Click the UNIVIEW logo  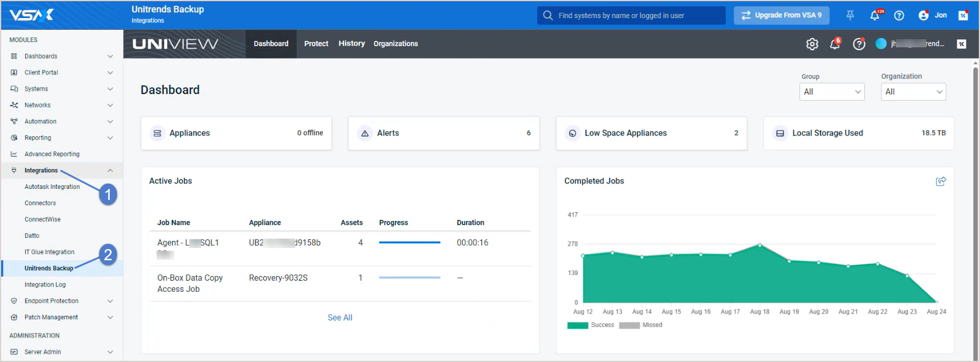click(175, 44)
